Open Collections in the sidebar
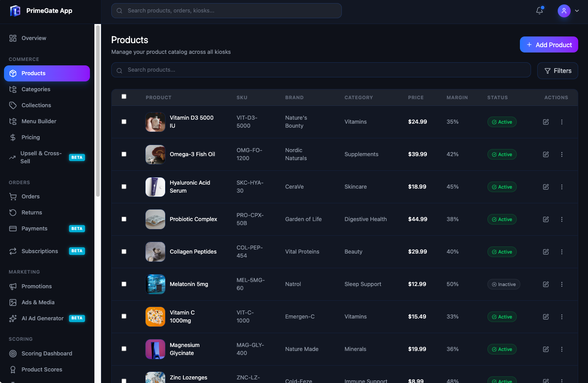Screen dimensions: 588x383 coord(47,105)
